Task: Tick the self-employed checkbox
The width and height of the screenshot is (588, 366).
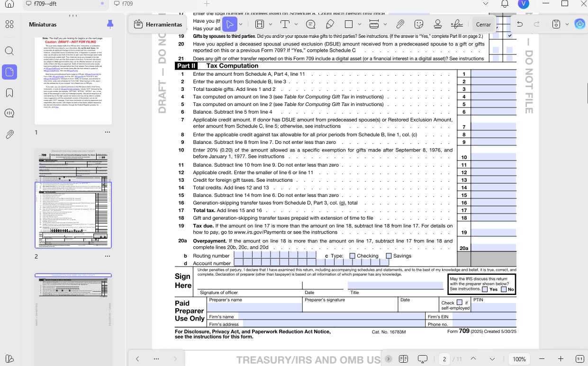Action: pos(459,303)
